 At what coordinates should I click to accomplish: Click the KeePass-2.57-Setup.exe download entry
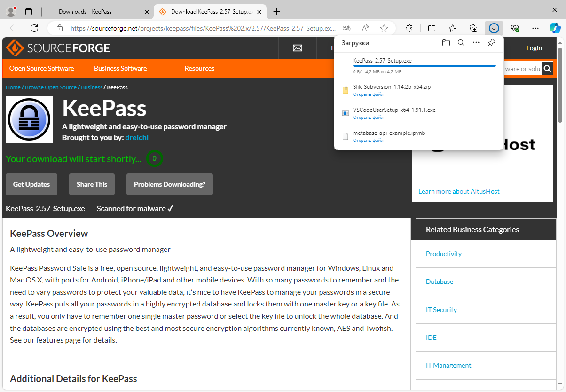(418, 66)
